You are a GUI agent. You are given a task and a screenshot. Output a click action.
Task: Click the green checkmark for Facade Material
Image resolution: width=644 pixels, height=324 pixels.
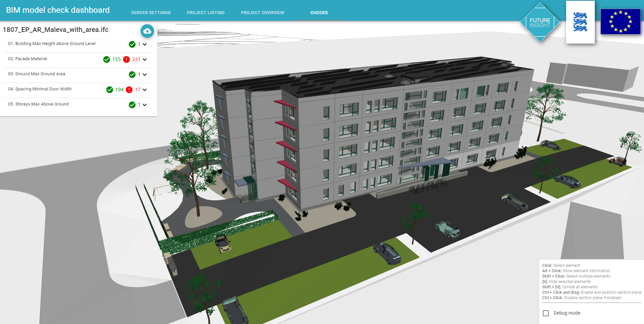(107, 59)
